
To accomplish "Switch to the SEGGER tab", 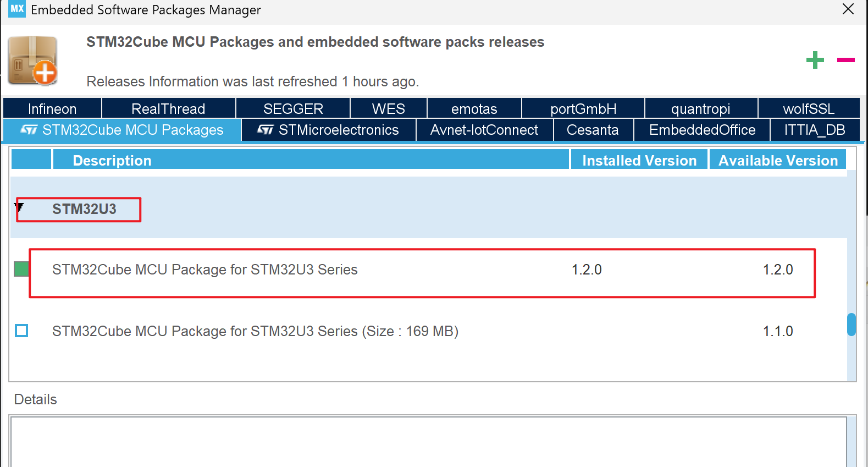I will point(293,109).
